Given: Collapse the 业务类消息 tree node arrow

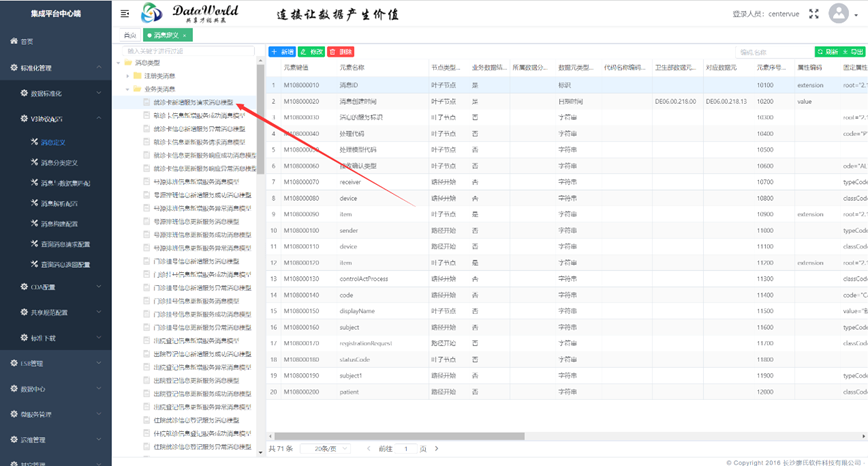Looking at the screenshot, I should click(127, 89).
